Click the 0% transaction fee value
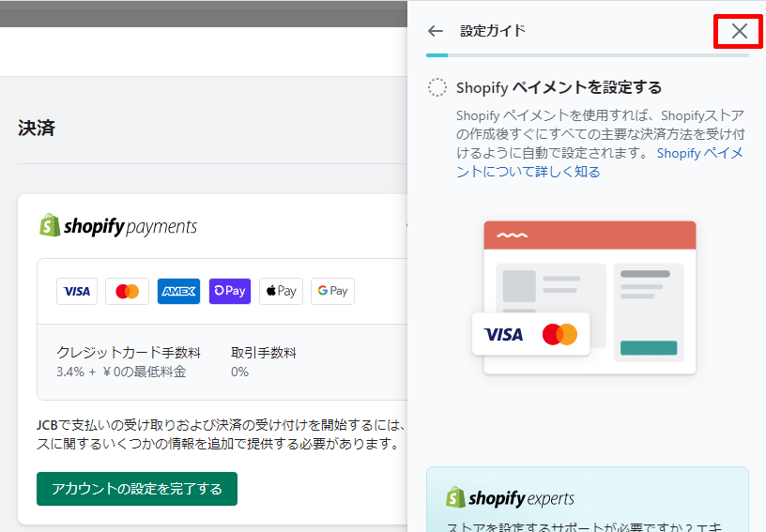The height and width of the screenshot is (532, 766). click(x=239, y=372)
